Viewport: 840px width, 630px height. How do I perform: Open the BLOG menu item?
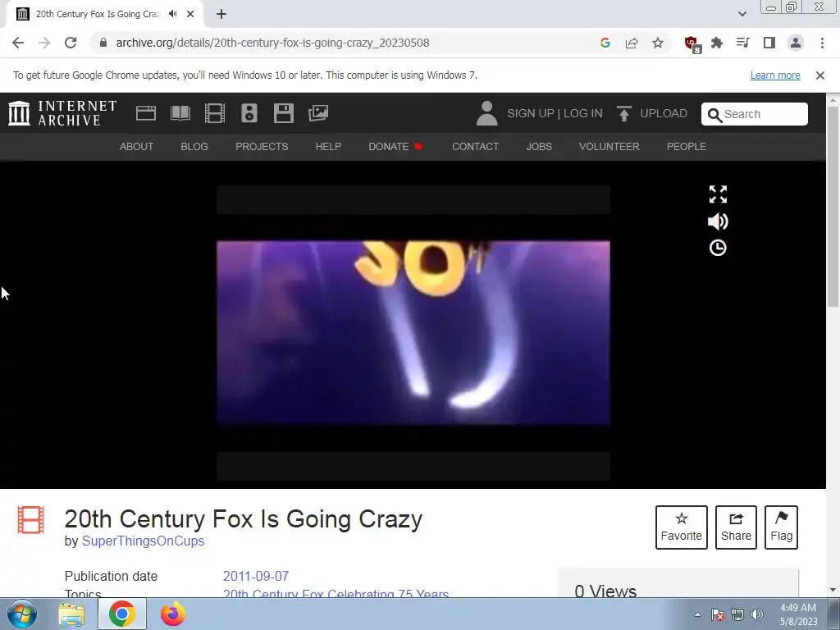194,146
